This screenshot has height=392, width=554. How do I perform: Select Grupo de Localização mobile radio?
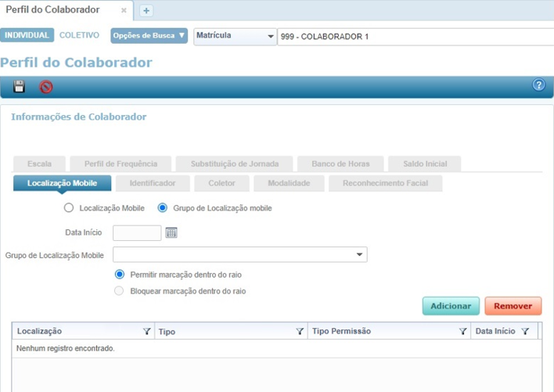tap(163, 208)
